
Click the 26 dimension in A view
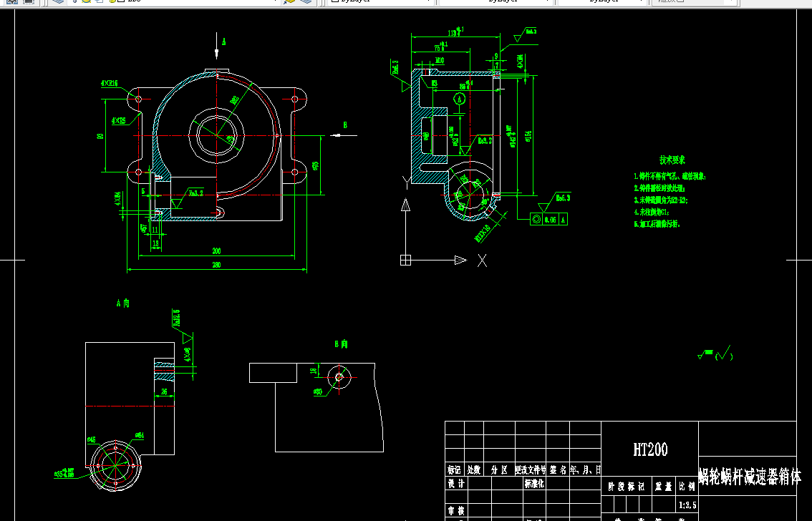click(x=164, y=392)
